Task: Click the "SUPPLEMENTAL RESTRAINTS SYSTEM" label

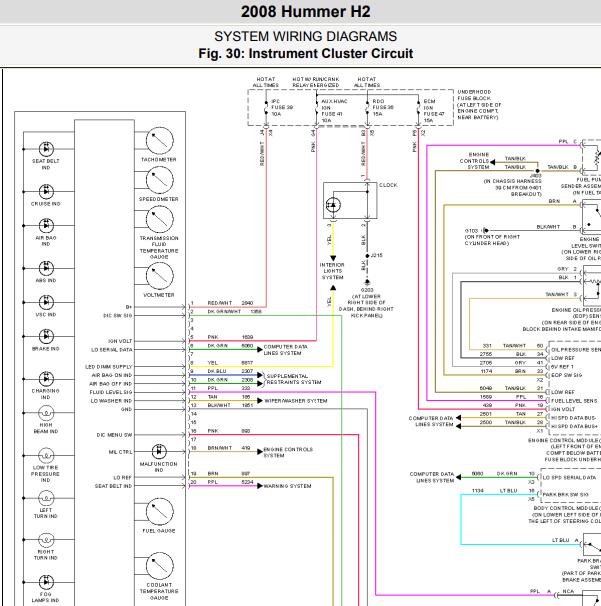Action: (x=294, y=379)
